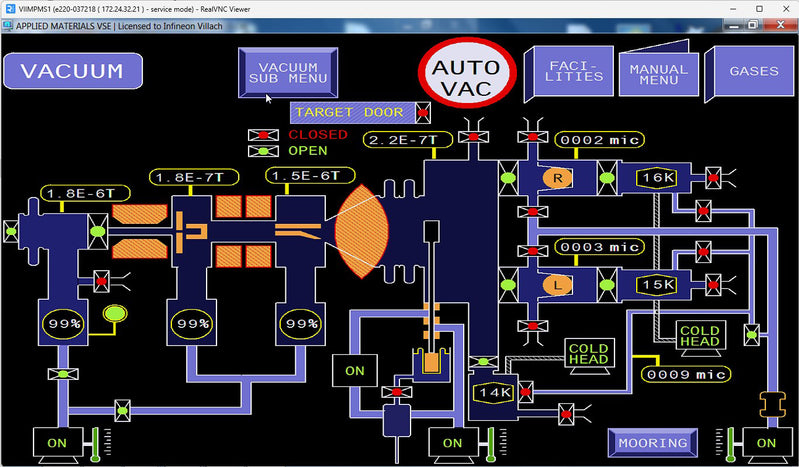Select the 0009 mic pressure readout
The image size is (799, 467).
click(686, 375)
